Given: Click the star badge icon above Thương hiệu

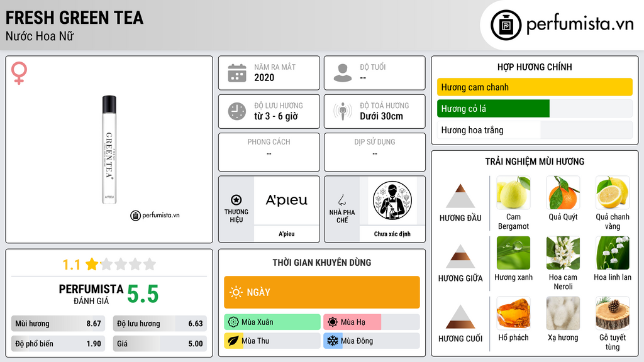Looking at the screenshot, I should coord(236,200).
